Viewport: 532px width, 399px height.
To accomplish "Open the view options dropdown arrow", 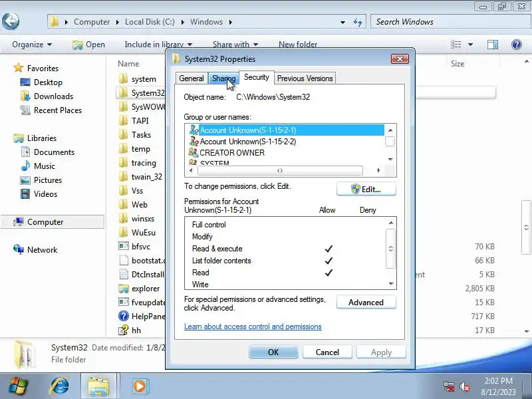I will pyautogui.click(x=470, y=45).
